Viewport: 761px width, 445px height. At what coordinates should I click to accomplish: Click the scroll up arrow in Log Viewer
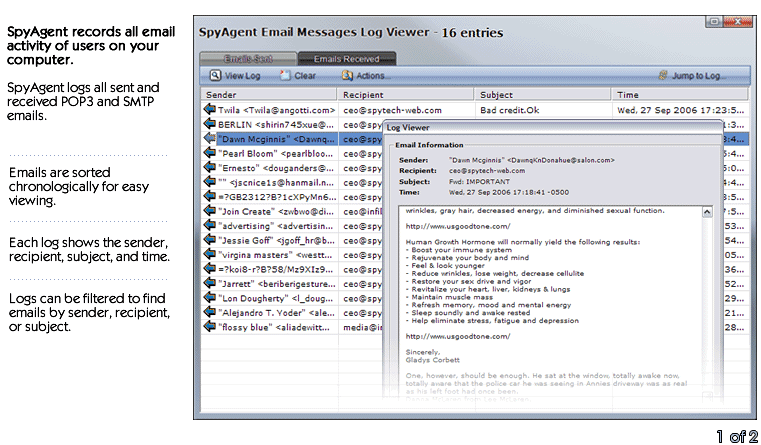pyautogui.click(x=707, y=212)
